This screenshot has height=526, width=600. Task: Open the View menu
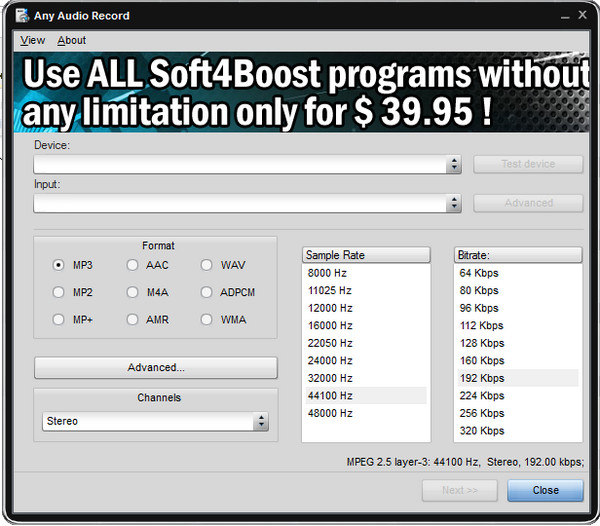point(33,40)
